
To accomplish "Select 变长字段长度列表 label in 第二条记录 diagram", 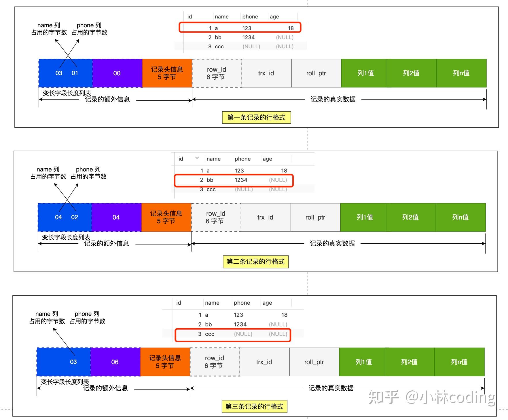I will pyautogui.click(x=66, y=237).
